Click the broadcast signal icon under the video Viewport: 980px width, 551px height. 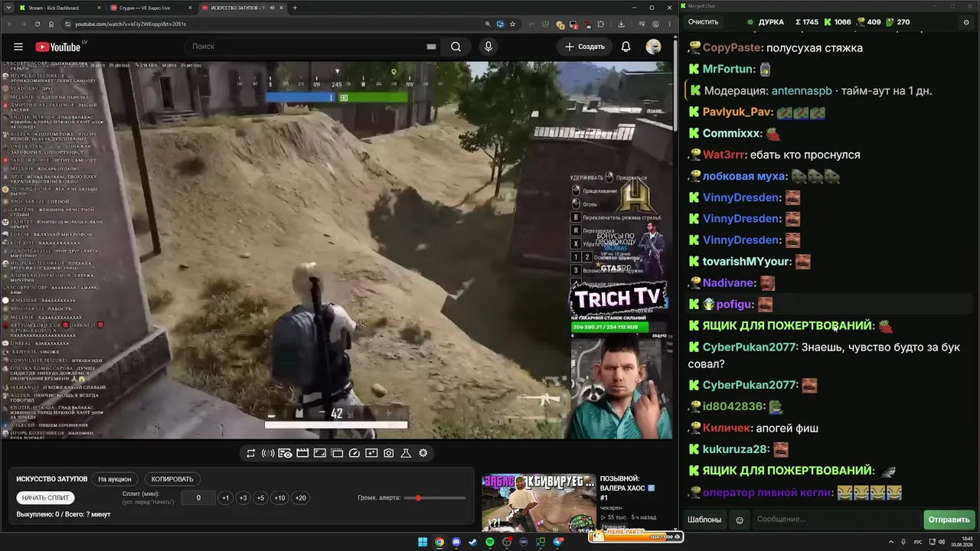coord(268,453)
